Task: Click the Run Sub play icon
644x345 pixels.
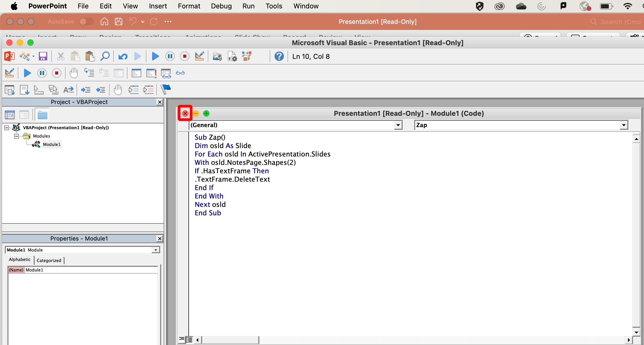Action: tap(155, 56)
